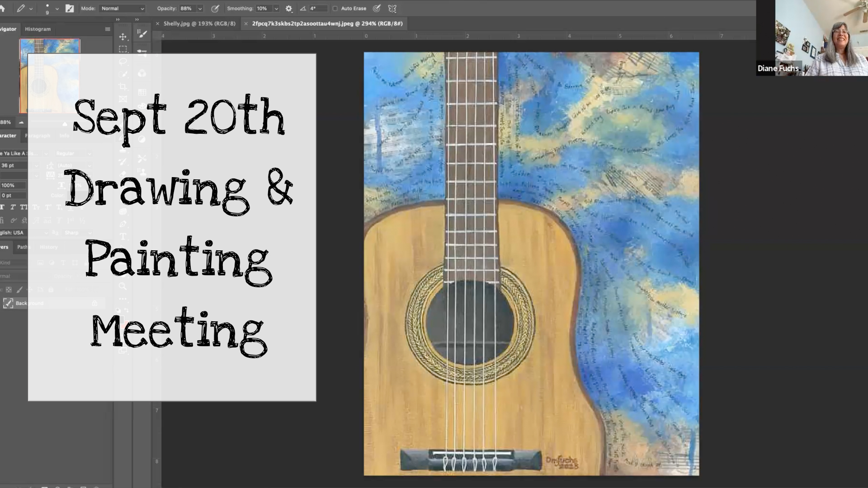The width and height of the screenshot is (868, 488).
Task: Toggle lock transparent pixels icon
Action: (x=9, y=290)
